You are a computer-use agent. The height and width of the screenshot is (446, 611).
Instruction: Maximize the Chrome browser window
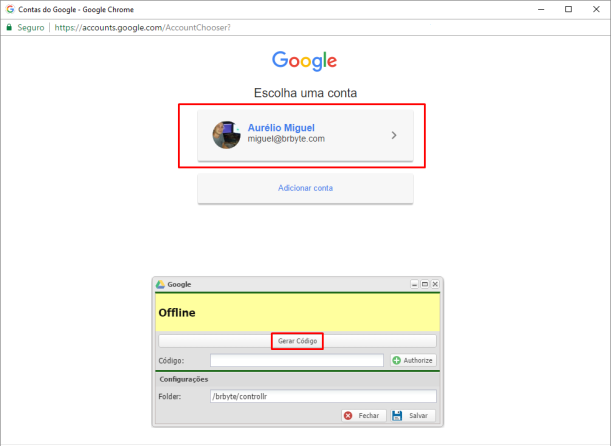pyautogui.click(x=568, y=8)
